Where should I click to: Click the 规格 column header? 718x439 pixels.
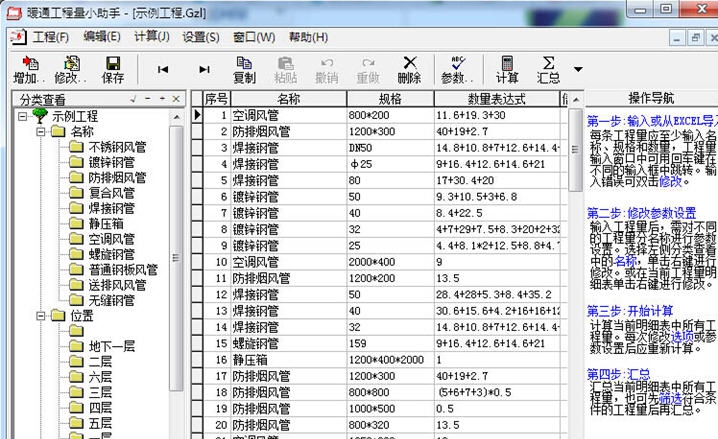(x=390, y=99)
